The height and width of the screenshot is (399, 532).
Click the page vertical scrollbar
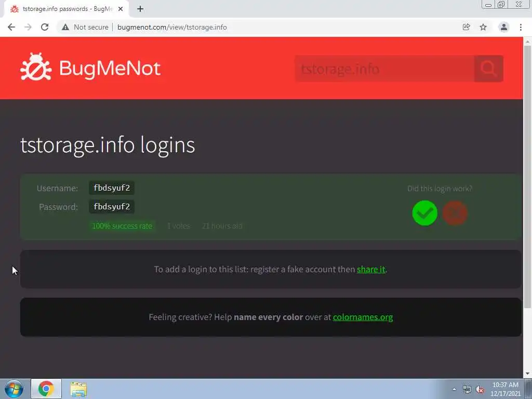tap(527, 177)
